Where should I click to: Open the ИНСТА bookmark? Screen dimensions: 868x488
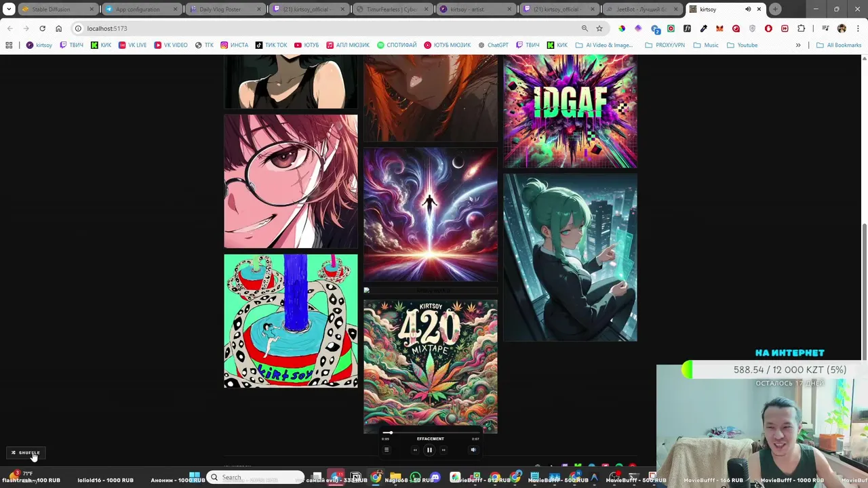[x=234, y=45]
